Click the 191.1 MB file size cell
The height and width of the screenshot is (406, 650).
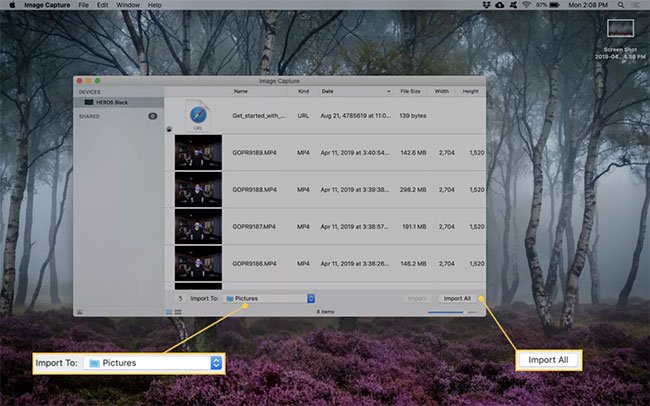(x=414, y=226)
